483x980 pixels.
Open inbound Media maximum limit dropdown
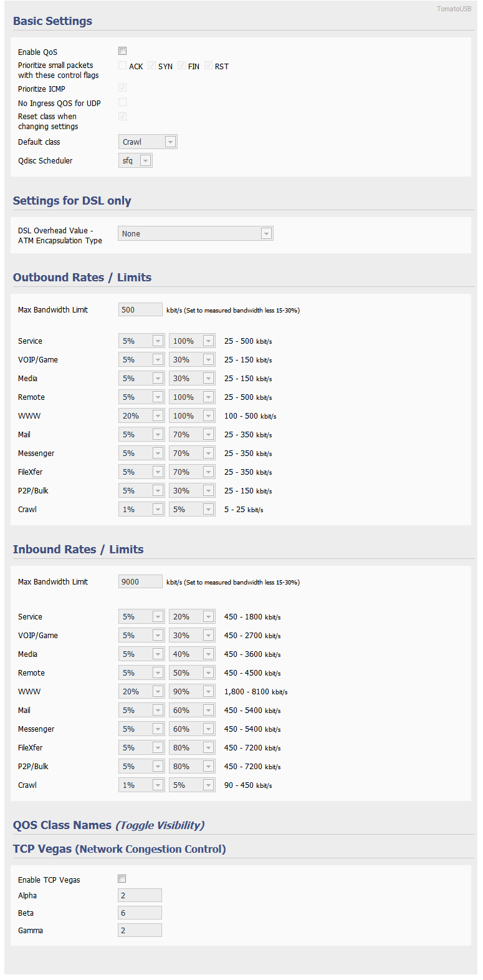click(x=192, y=654)
